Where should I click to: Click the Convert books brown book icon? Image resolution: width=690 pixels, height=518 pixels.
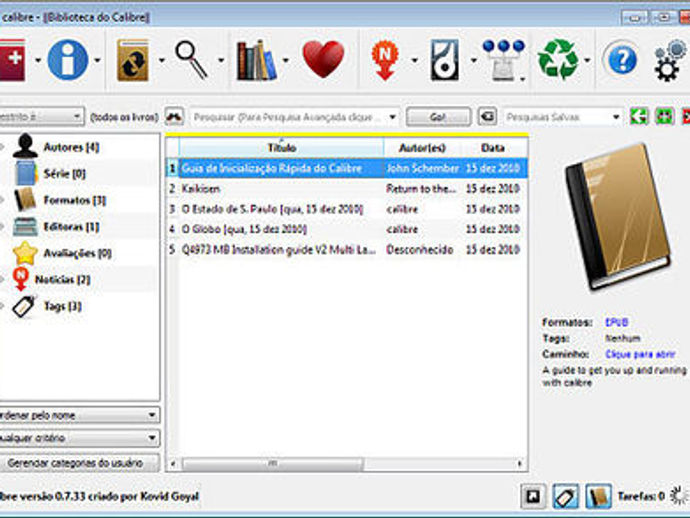[x=133, y=60]
